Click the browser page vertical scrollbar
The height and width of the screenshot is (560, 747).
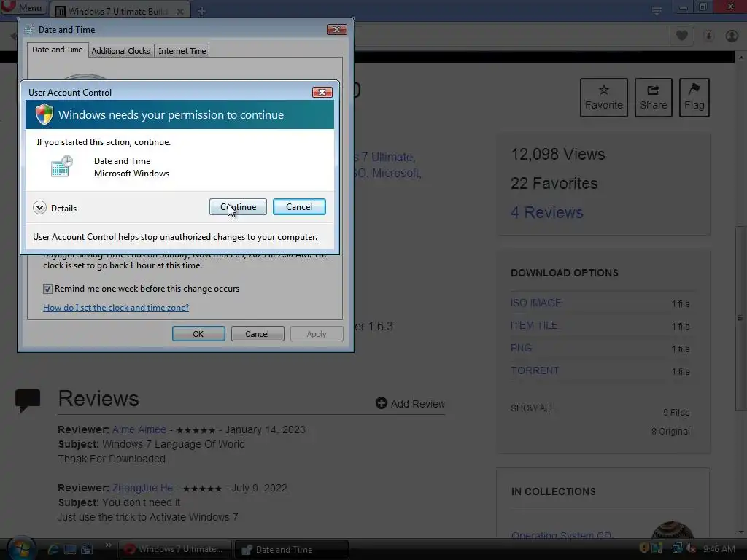point(741,316)
